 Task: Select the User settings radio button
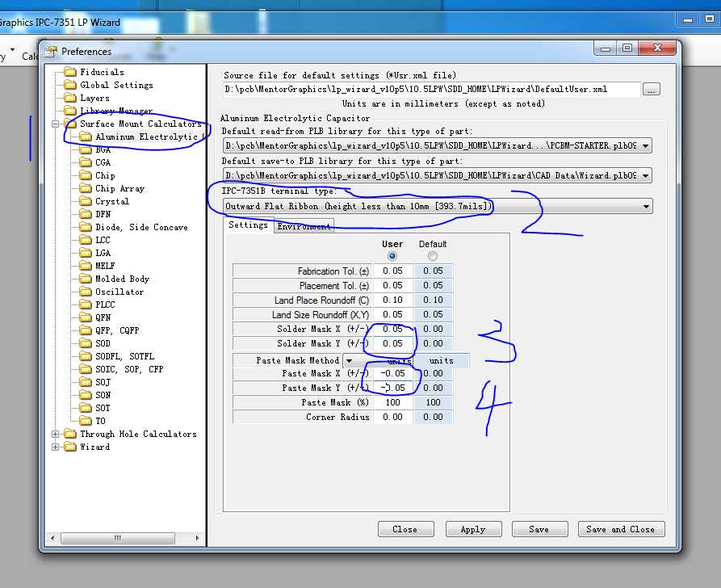[x=392, y=256]
